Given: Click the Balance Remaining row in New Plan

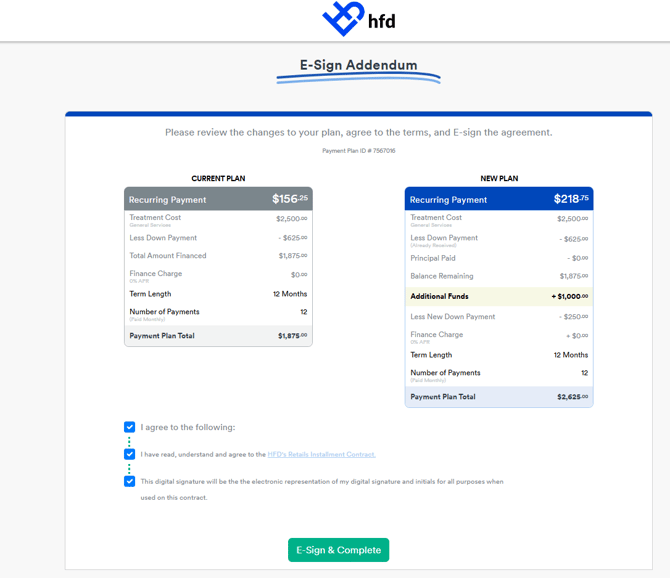Looking at the screenshot, I should point(499,276).
